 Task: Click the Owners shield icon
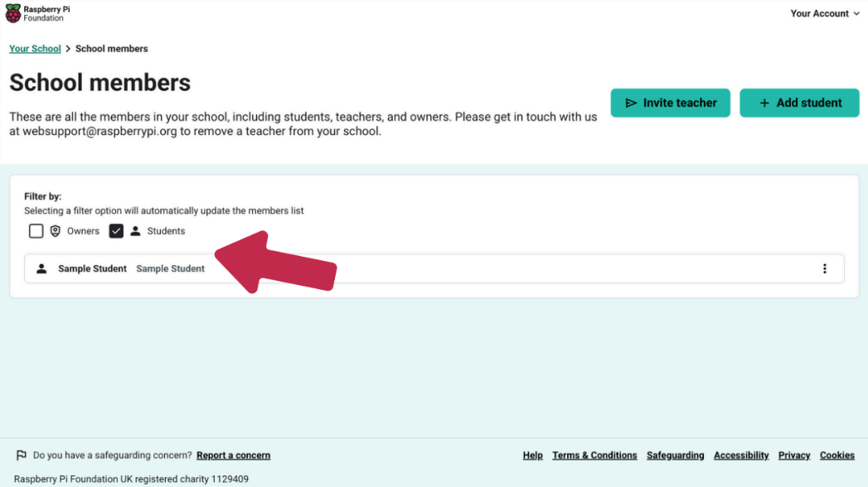(56, 231)
